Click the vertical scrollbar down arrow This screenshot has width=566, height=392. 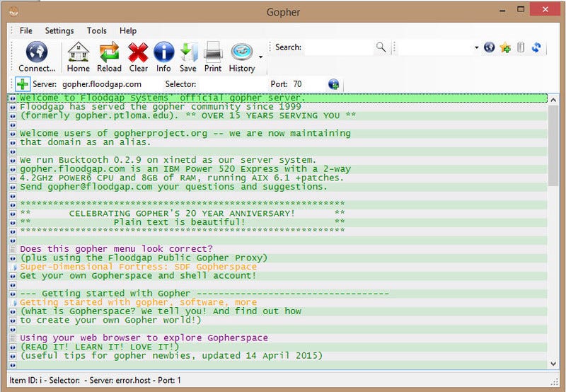[553, 364]
